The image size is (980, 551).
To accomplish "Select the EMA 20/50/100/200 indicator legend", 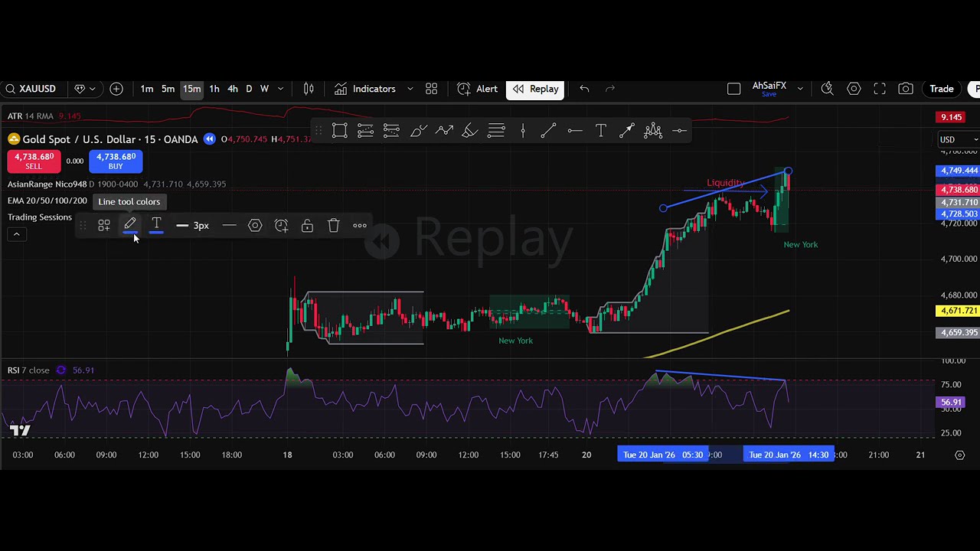I will (x=47, y=201).
